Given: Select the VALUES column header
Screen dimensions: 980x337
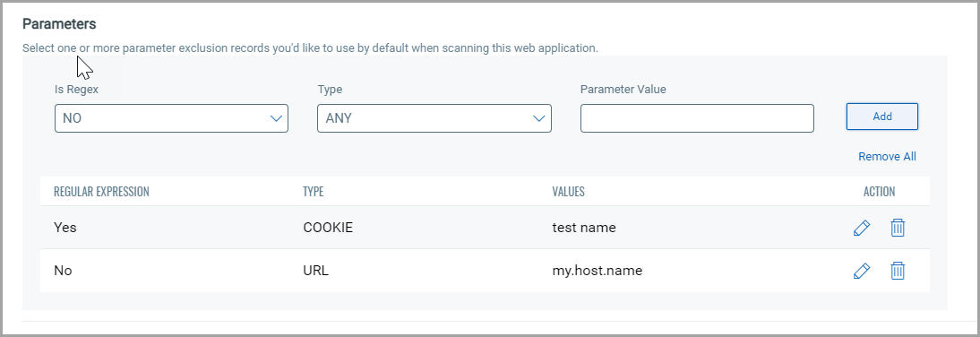Looking at the screenshot, I should click(568, 191).
